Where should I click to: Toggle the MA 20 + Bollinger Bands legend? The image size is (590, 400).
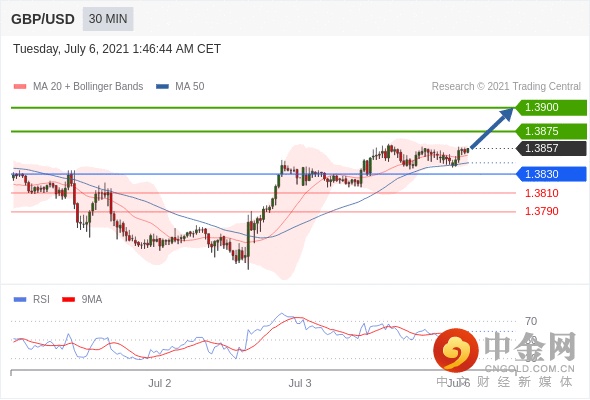pos(88,87)
